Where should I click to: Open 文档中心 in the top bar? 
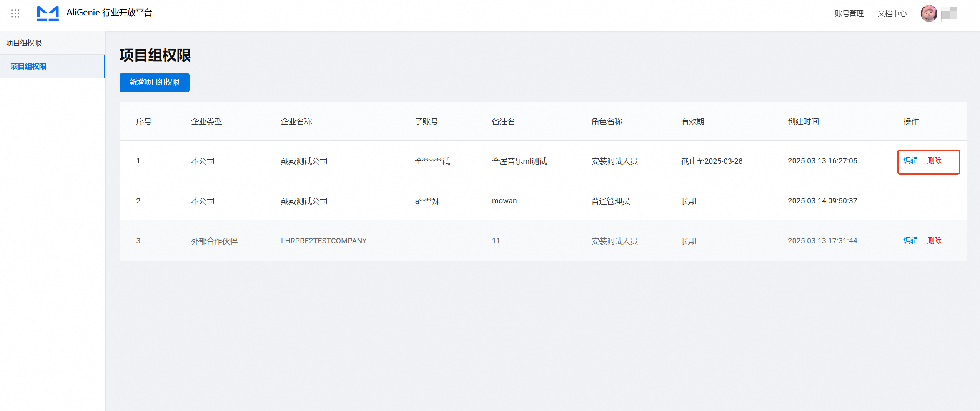pyautogui.click(x=892, y=14)
